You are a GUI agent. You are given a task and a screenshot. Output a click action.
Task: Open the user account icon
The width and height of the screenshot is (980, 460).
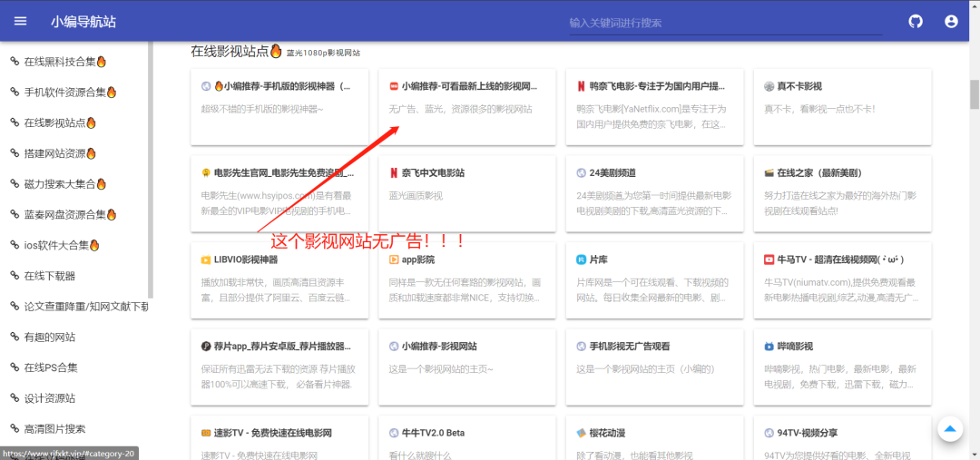[x=951, y=21]
